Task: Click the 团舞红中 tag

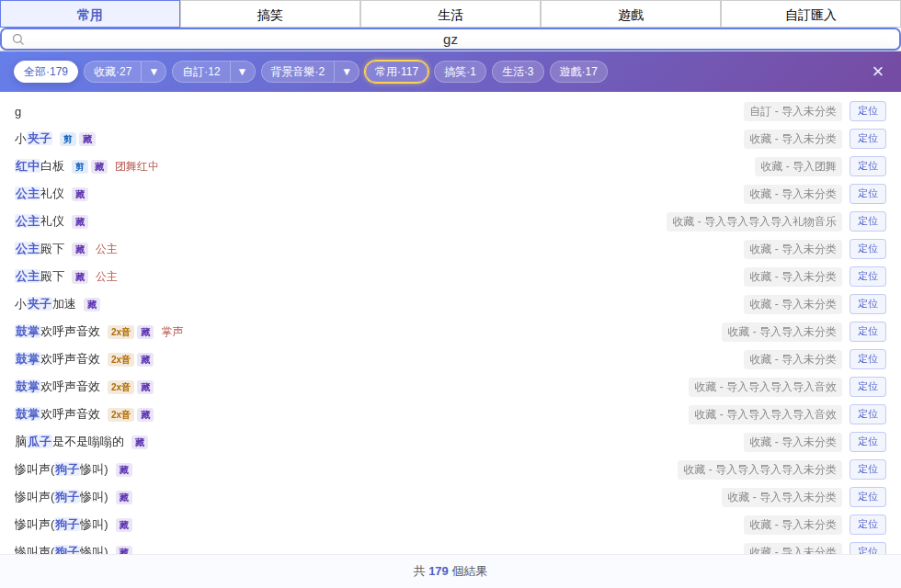Action: (x=137, y=166)
